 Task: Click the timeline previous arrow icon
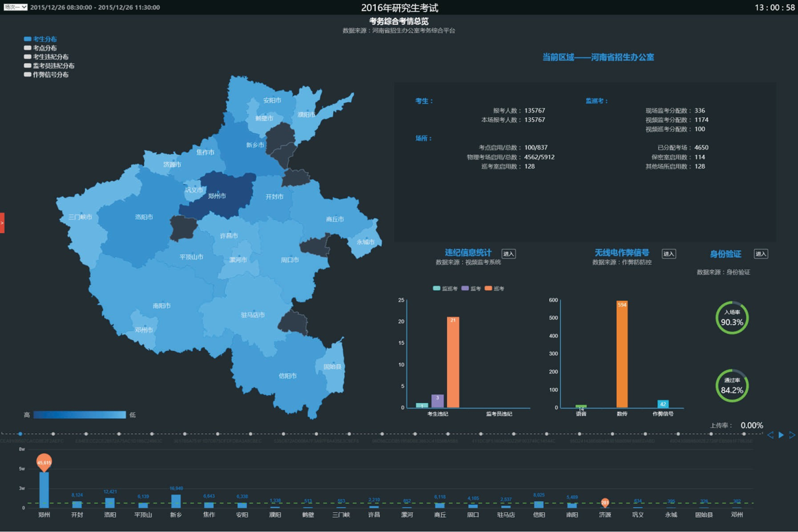770,435
